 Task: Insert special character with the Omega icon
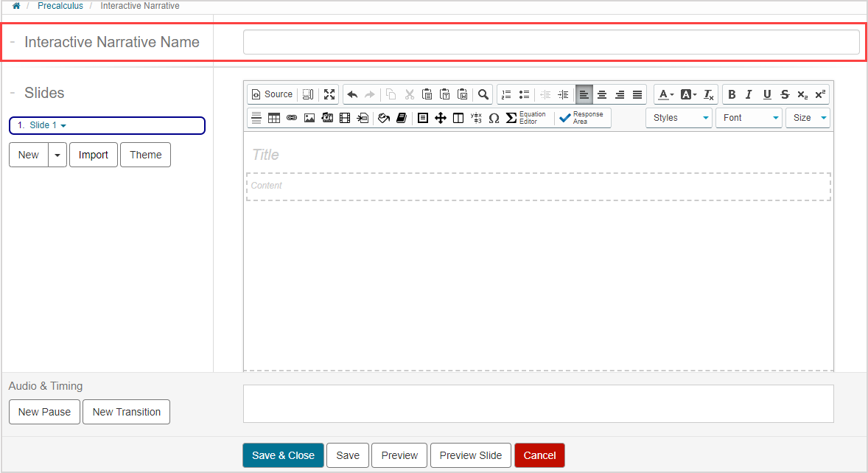494,118
